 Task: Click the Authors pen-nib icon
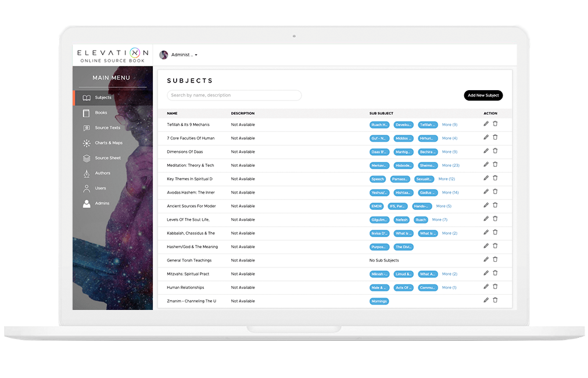[x=87, y=173]
